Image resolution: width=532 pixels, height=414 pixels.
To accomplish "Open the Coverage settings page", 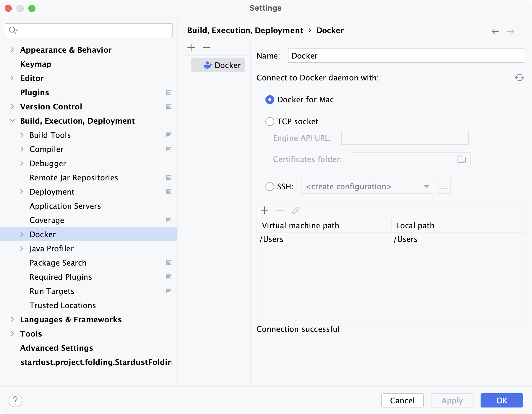I will coord(47,220).
